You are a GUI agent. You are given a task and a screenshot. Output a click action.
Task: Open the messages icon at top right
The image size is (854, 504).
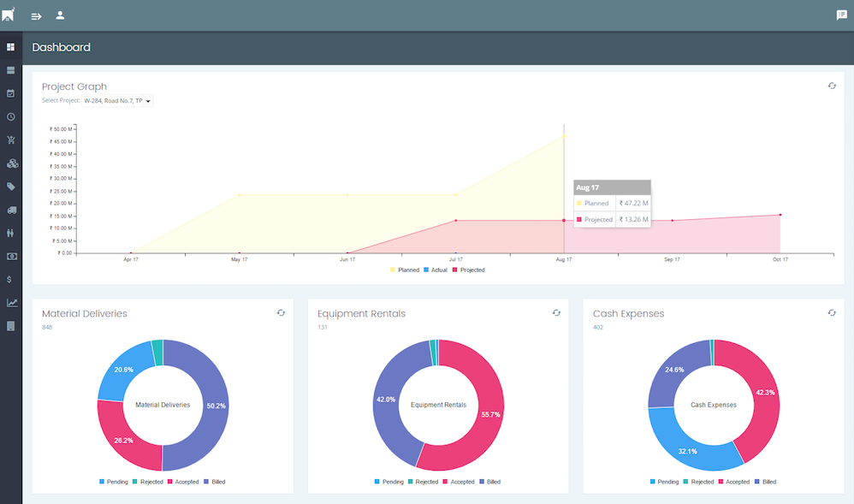(x=841, y=15)
